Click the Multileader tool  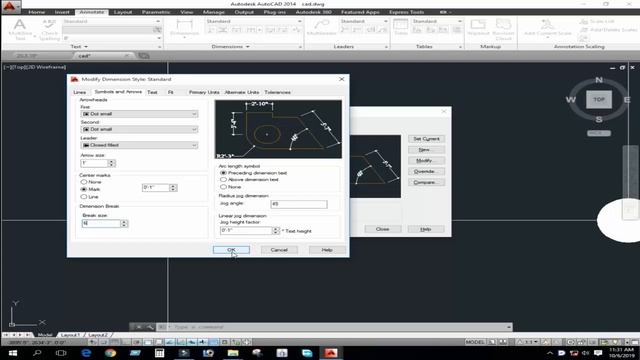(x=322, y=28)
